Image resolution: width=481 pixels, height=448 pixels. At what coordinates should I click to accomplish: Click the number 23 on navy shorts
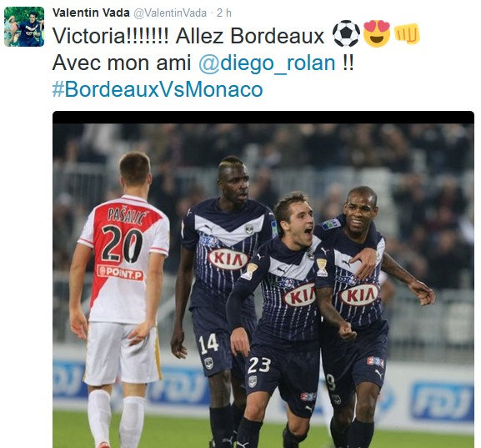point(259,365)
